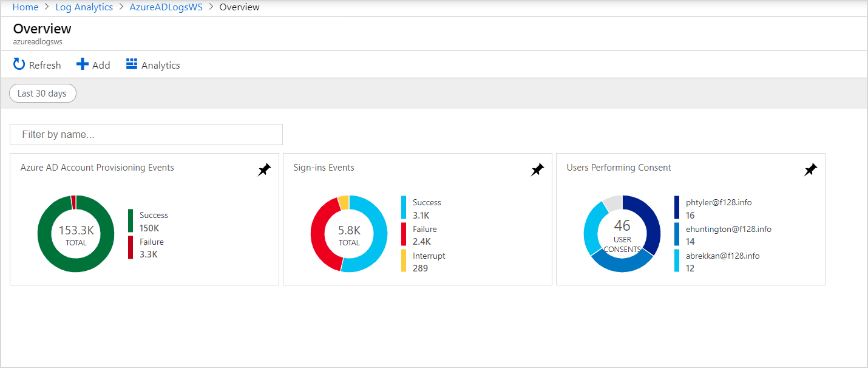Click green Success swatch in Provisioning legend
This screenshot has width=868, height=368.
pyautogui.click(x=131, y=221)
